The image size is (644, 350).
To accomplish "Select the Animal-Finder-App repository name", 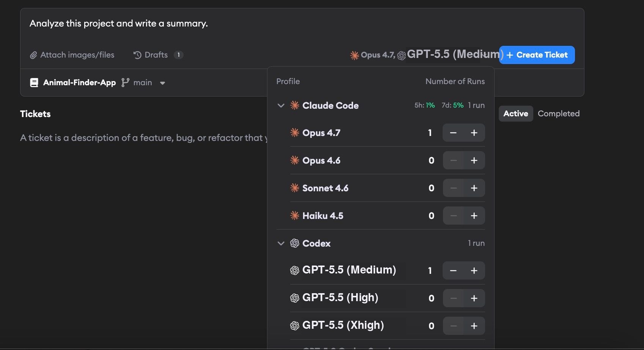I will (79, 83).
